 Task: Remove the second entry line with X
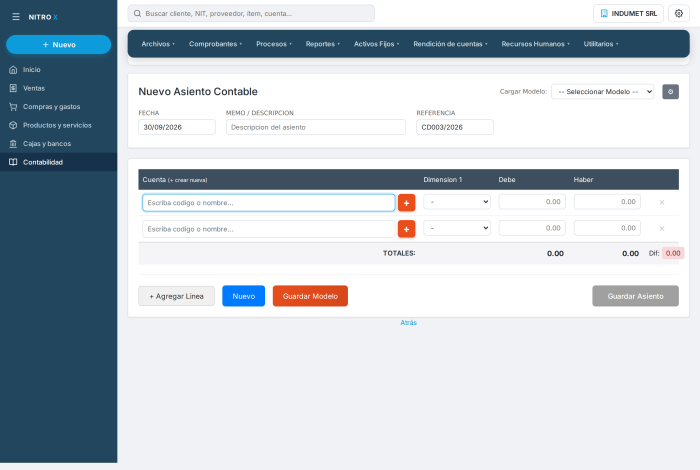coord(662,229)
